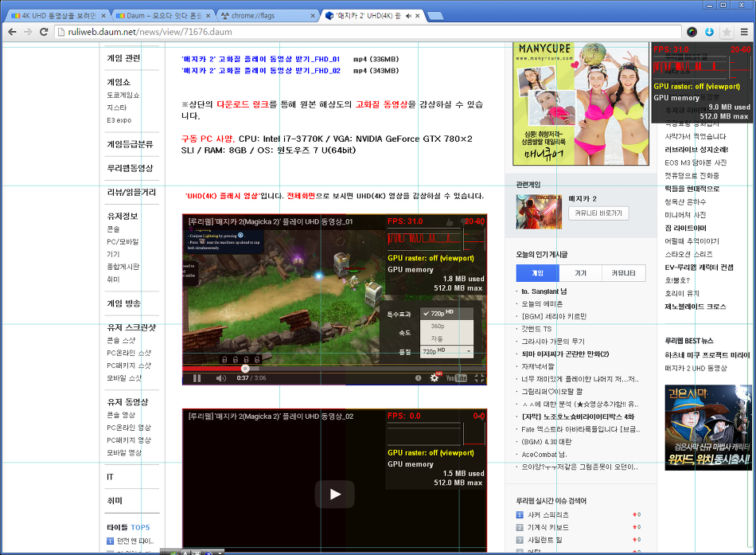Screen dimensions: 756x555
Task: Open '하츠네 미쿠 프로젝트 미라이' news link
Action: (x=707, y=354)
